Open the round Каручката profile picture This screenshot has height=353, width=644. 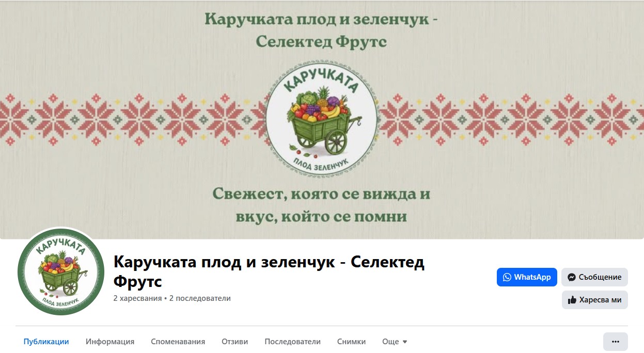click(61, 271)
